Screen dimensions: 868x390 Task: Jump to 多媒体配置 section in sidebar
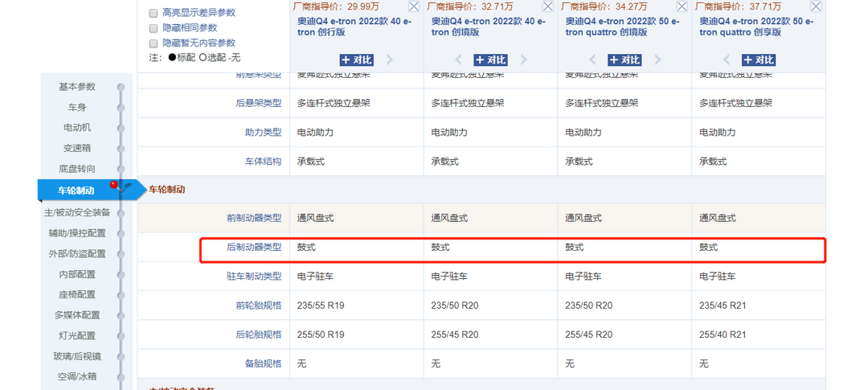pos(77,315)
